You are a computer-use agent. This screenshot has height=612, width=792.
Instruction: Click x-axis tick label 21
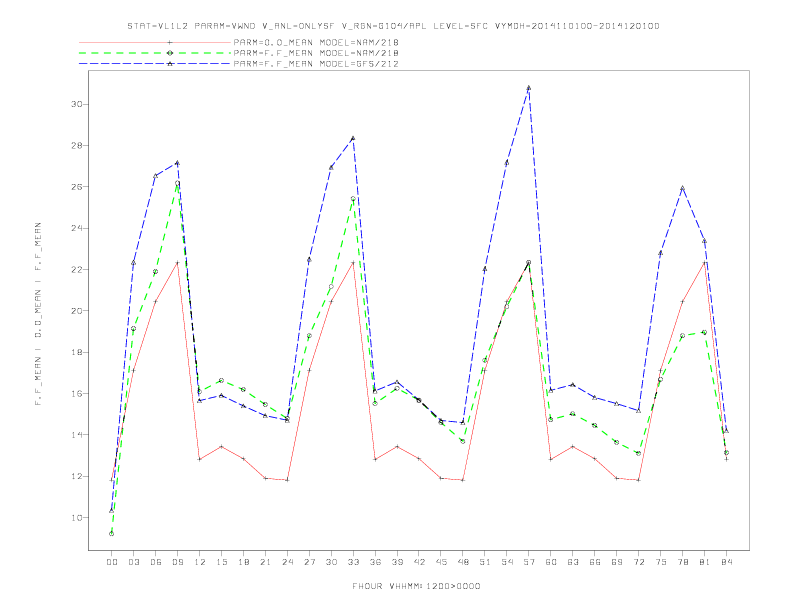tap(265, 562)
